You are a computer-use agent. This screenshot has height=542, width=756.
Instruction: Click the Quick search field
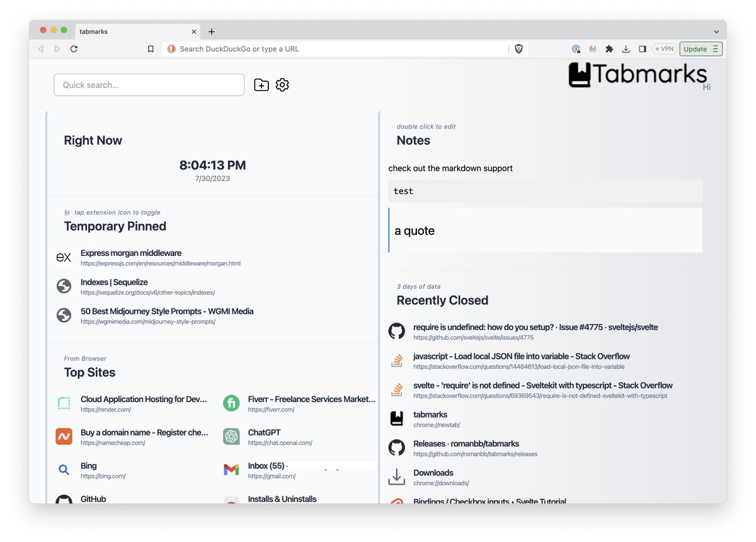(x=149, y=85)
